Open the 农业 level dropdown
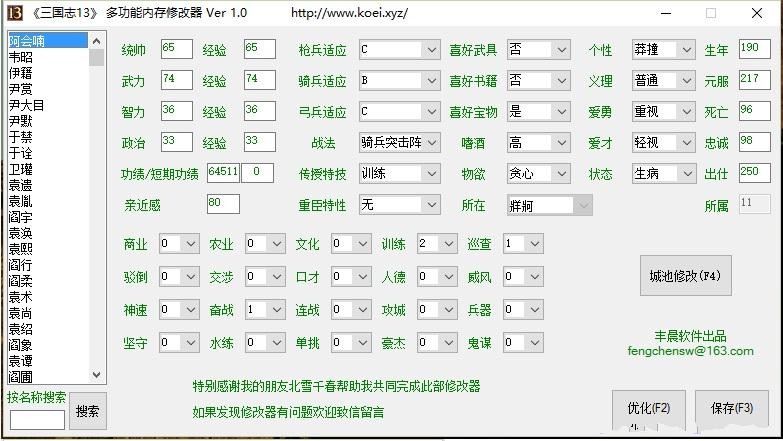The width and height of the screenshot is (783, 441). 265,244
